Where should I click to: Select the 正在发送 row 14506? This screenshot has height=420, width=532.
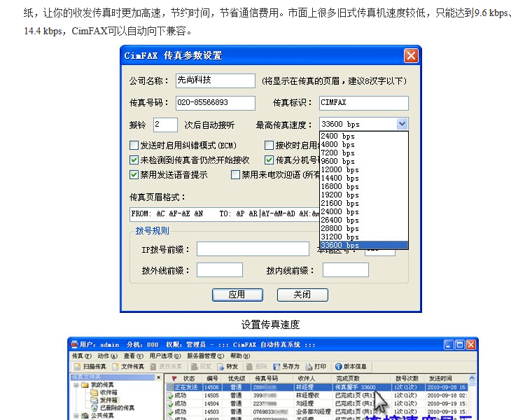coord(316,387)
